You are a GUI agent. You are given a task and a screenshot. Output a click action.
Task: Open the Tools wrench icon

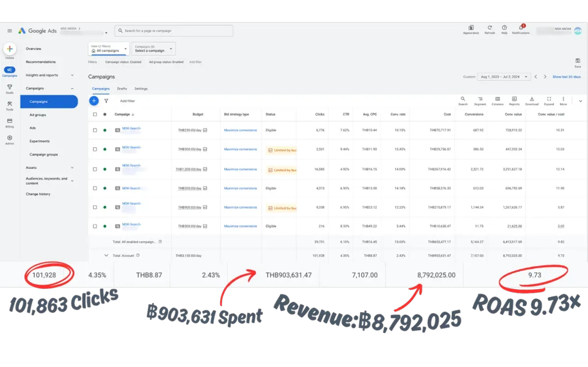[x=10, y=104]
